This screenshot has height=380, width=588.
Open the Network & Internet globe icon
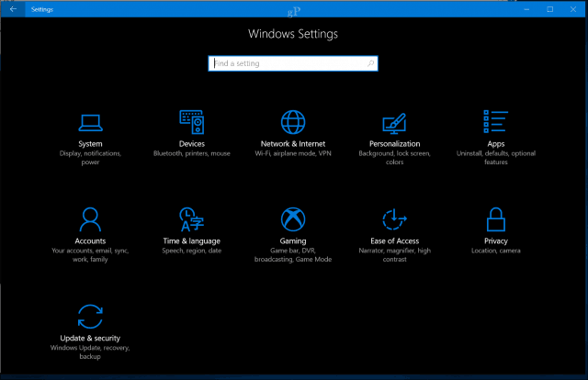tap(293, 122)
